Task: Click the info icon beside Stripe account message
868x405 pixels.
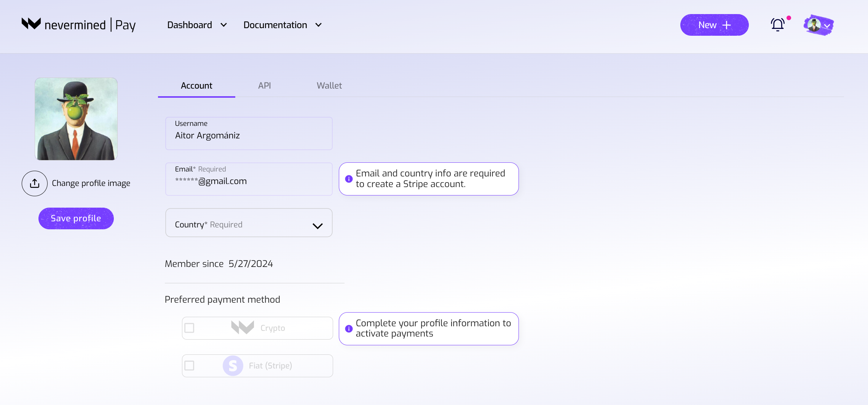Action: tap(349, 179)
